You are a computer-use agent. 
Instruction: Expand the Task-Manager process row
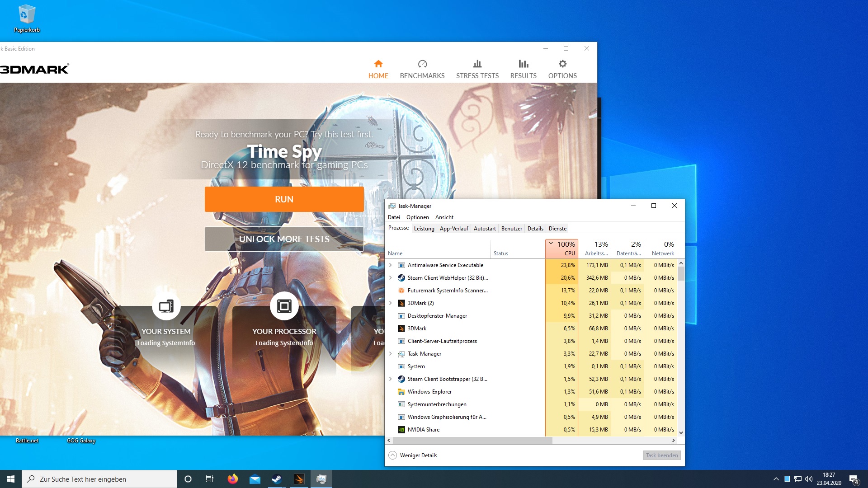pos(391,354)
